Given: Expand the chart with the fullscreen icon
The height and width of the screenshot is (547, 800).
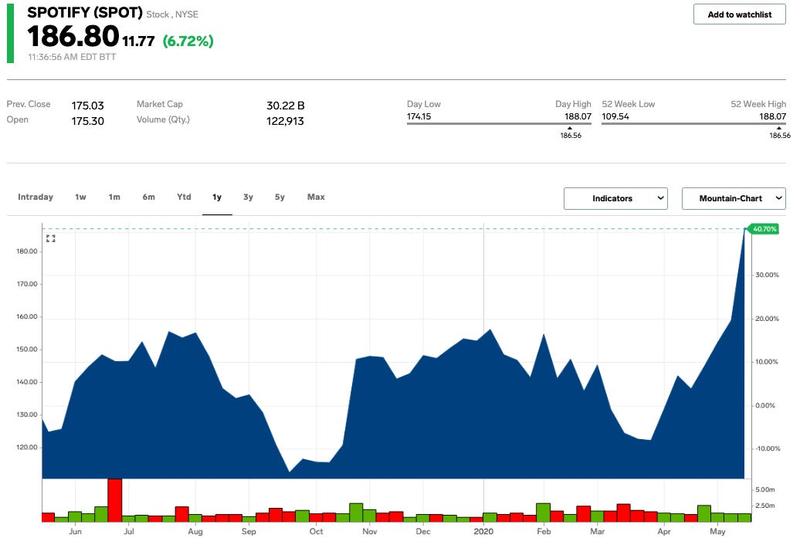Looking at the screenshot, I should pos(51,238).
